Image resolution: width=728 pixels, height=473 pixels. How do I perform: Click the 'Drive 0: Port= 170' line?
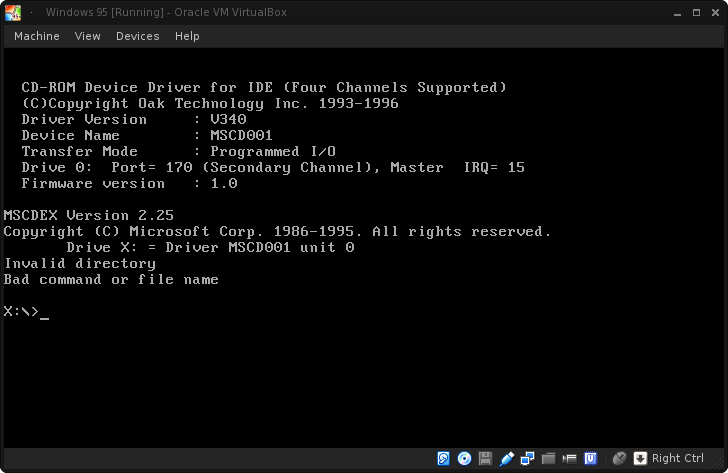273,168
